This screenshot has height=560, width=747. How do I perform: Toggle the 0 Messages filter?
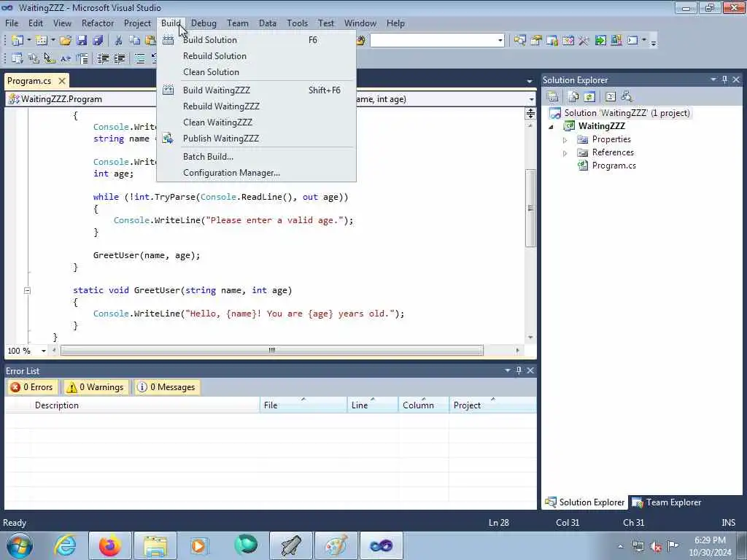click(x=166, y=387)
